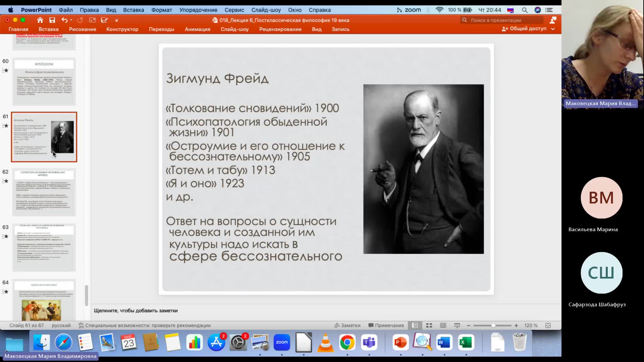Open the Сервис menu in the menu bar
This screenshot has height=362, width=644.
coord(234,10)
